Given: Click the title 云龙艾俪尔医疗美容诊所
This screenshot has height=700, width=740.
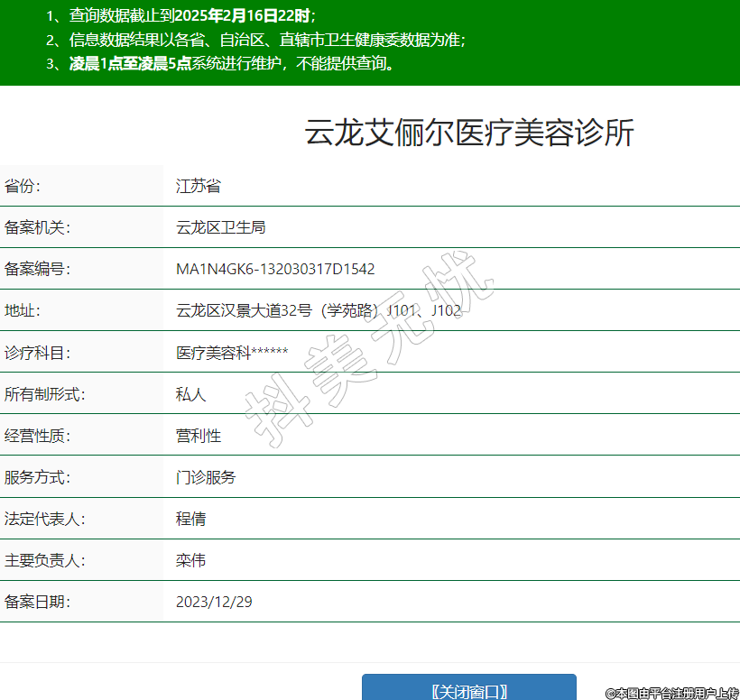Looking at the screenshot, I should (469, 133).
